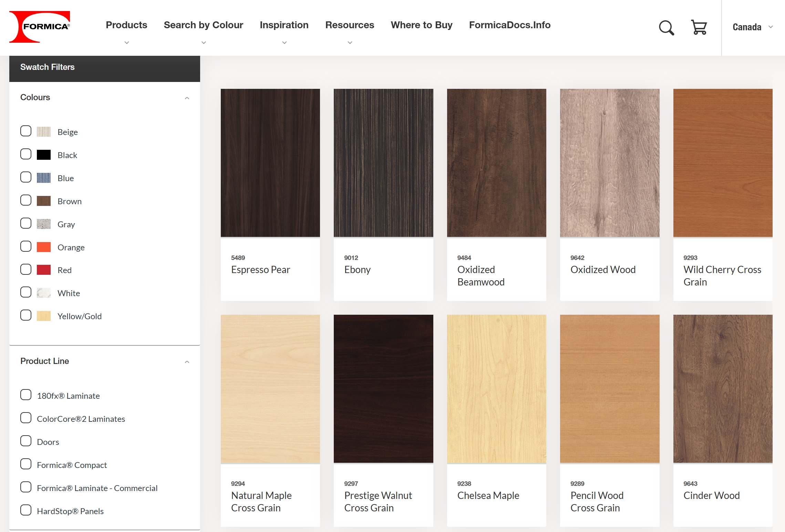This screenshot has width=785, height=532.
Task: Open Search by Colour menu
Action: [204, 25]
